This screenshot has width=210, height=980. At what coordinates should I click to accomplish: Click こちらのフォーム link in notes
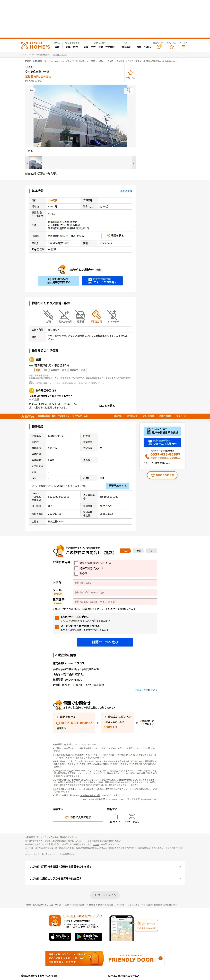point(159,848)
